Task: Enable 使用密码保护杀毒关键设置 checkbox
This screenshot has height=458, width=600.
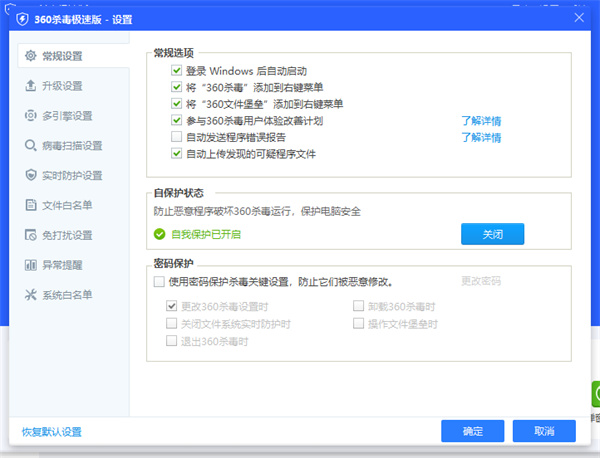Action: coord(159,282)
